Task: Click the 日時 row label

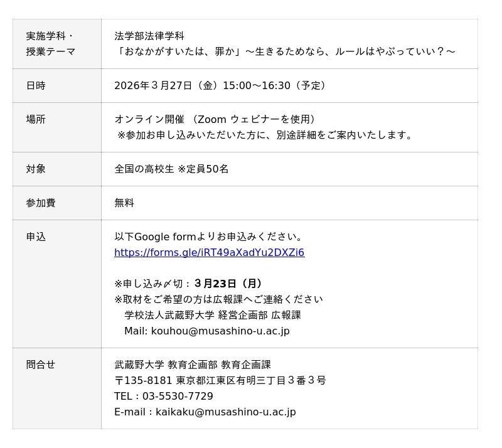Action: [x=36, y=86]
